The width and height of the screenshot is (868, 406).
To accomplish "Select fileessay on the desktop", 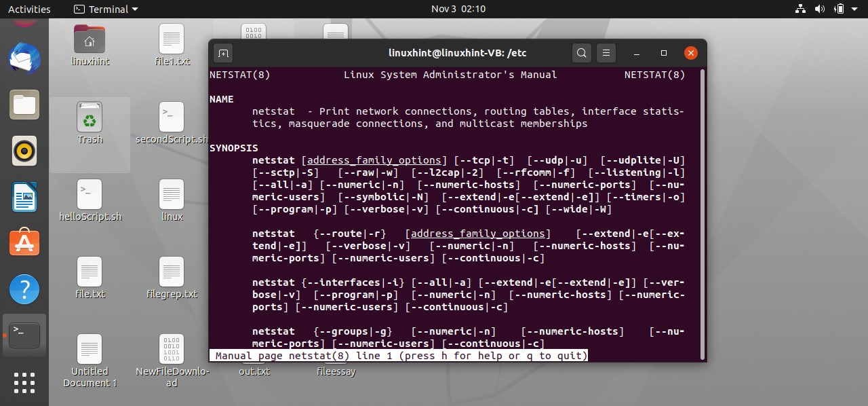I will coord(336,371).
